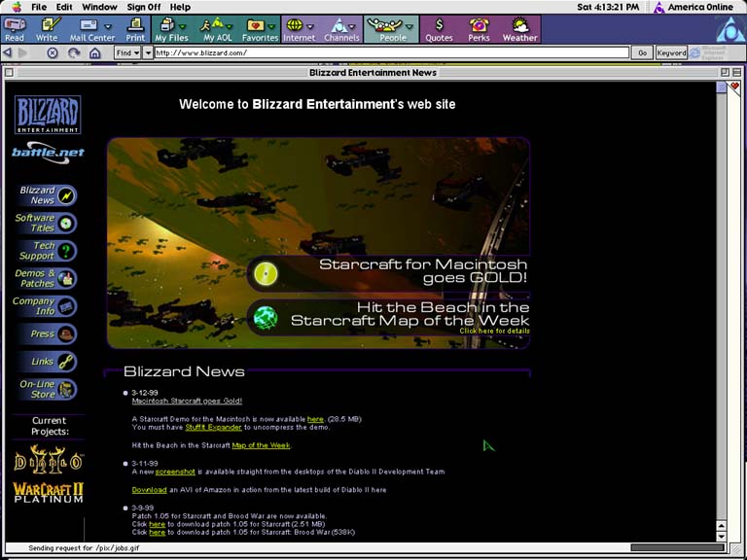Click the scrollbar down arrow
This screenshot has height=560, width=747.
(x=721, y=537)
